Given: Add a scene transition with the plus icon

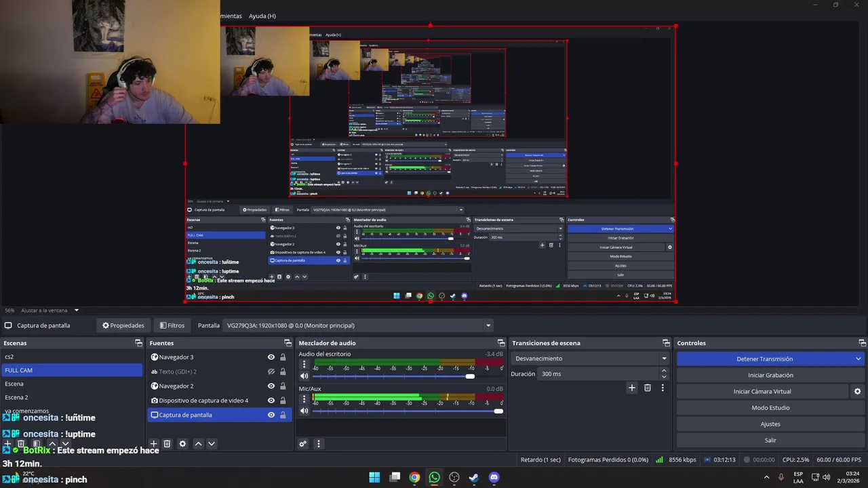Looking at the screenshot, I should [x=632, y=388].
